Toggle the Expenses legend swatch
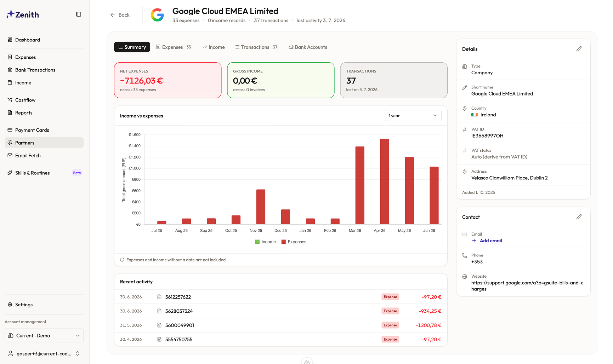The image size is (613, 364). [x=284, y=242]
